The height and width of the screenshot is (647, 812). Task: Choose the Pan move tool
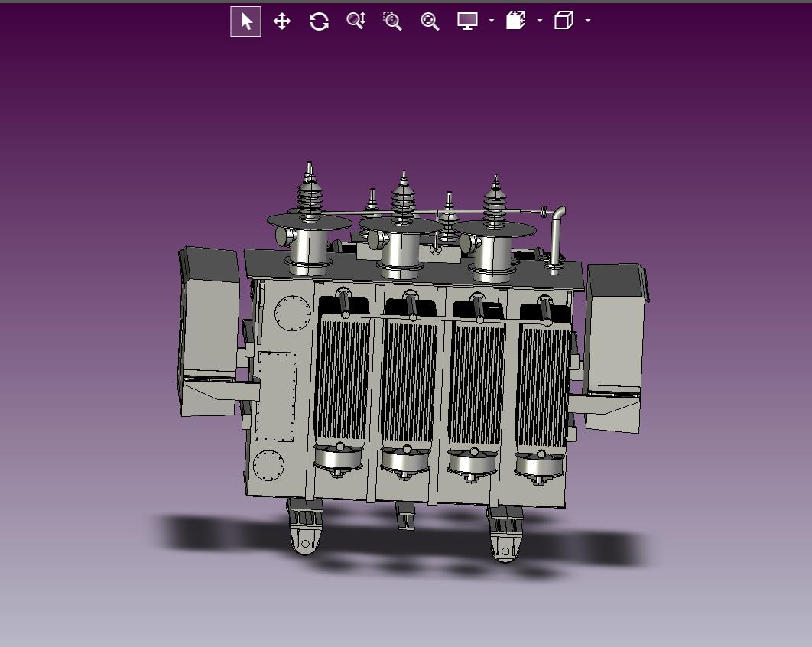click(x=281, y=21)
